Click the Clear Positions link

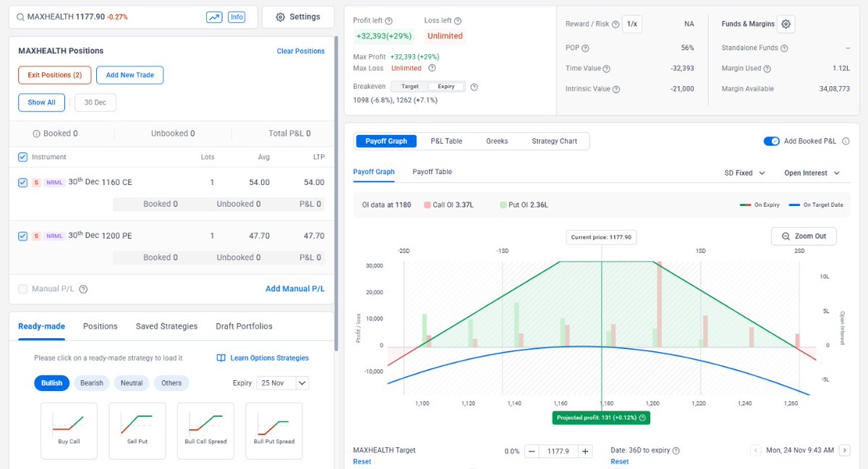pyautogui.click(x=302, y=51)
